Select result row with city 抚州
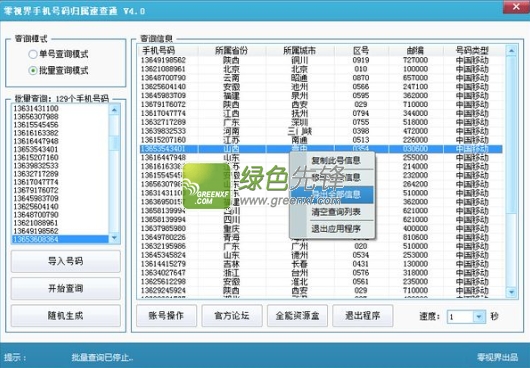The height and width of the screenshot is (368, 530). [x=321, y=113]
